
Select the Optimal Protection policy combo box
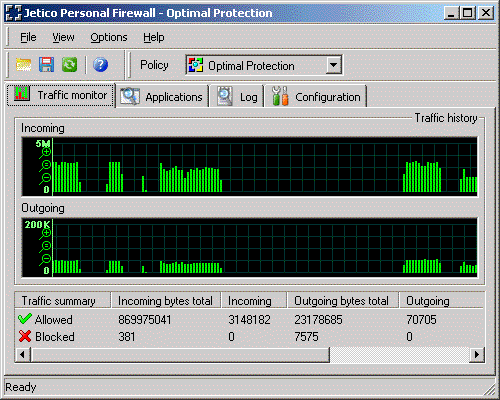[264, 65]
